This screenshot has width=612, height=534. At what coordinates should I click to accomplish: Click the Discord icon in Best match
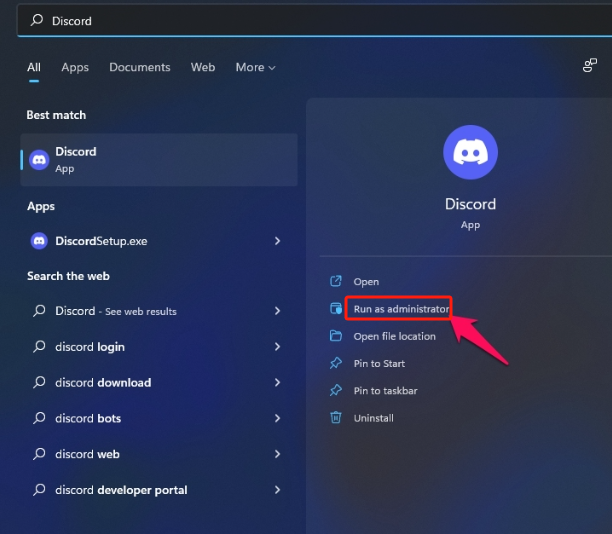pos(39,160)
